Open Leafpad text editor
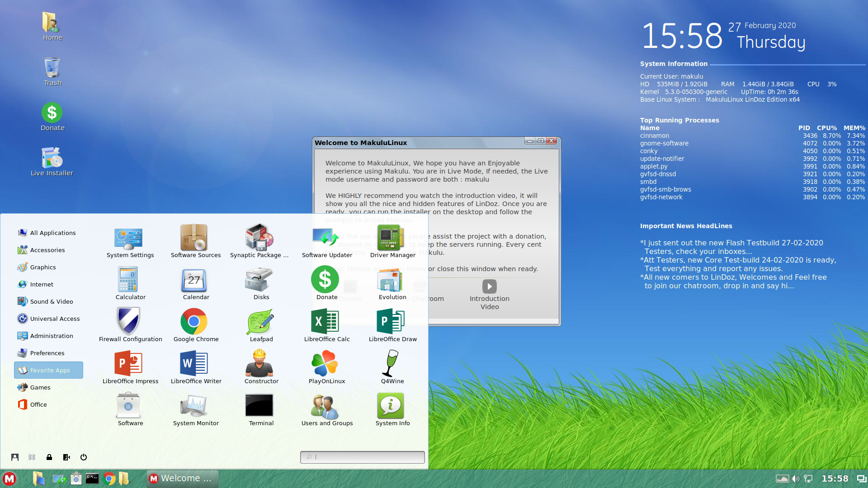Screen dimensions: 868x488 pos(261,325)
